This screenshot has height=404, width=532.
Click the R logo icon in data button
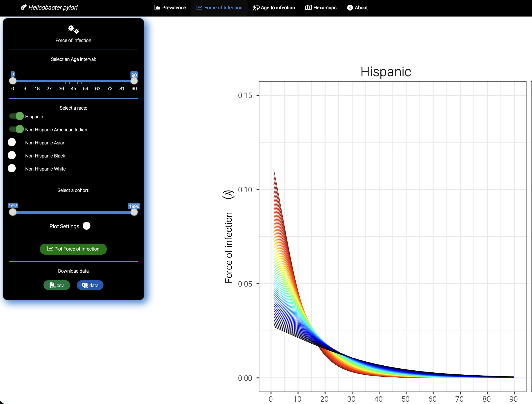(85, 285)
